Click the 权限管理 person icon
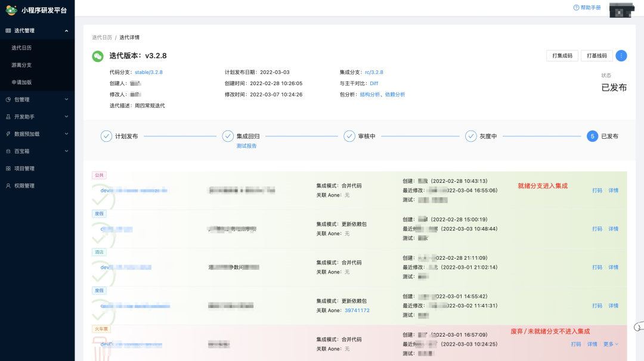 [x=8, y=185]
